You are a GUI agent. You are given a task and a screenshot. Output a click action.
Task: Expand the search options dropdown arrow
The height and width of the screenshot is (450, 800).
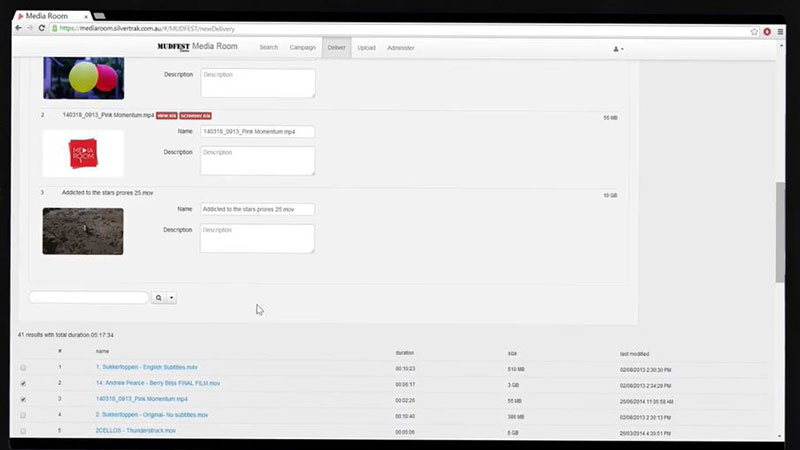[x=172, y=297]
